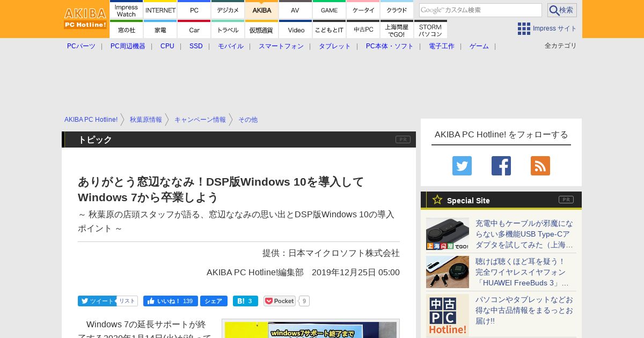Viewport: 644px width, 338px height.
Task: Go to タブレット category
Action: [335, 46]
